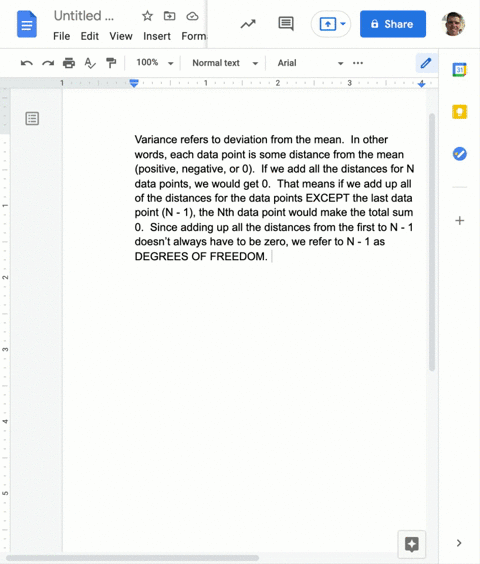Show more toolbar options

coord(358,63)
